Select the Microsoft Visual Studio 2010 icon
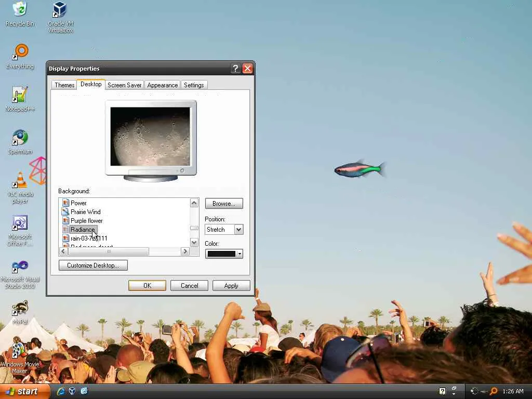The image size is (532, 399). (20, 274)
